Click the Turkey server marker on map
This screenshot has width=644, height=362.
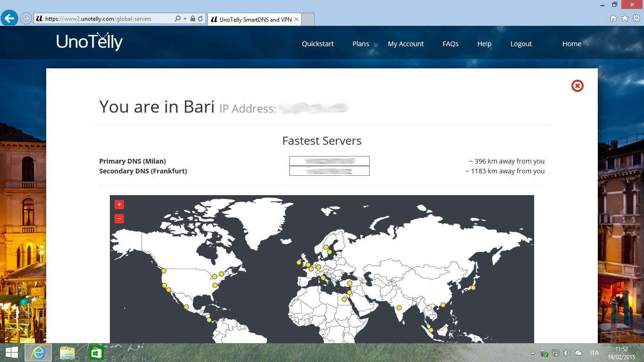coord(349,283)
